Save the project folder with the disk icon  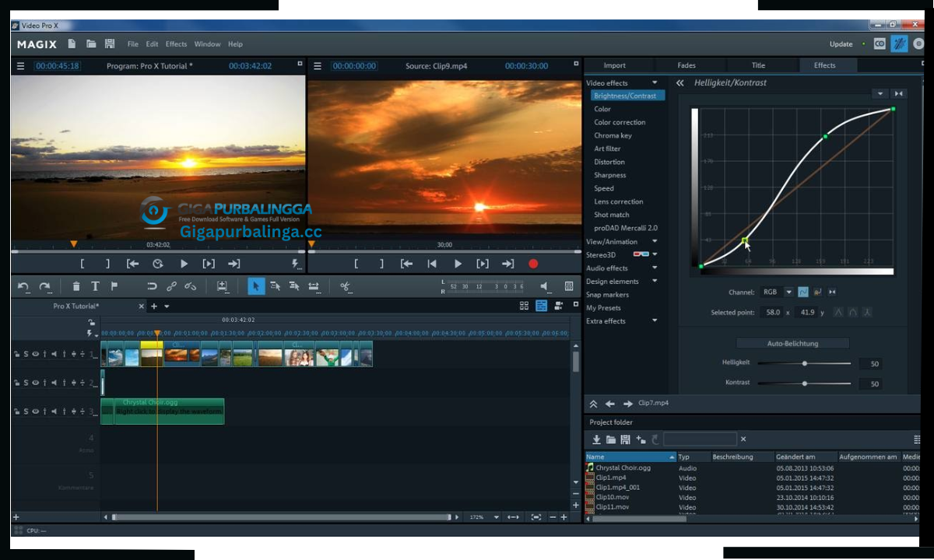(625, 439)
